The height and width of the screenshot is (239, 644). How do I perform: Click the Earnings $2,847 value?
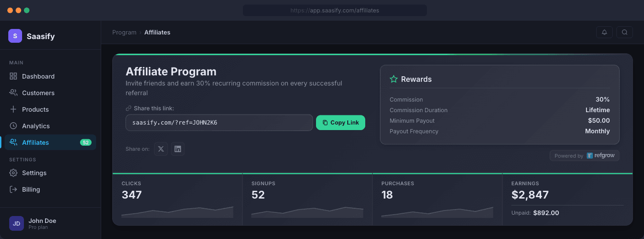tap(530, 195)
